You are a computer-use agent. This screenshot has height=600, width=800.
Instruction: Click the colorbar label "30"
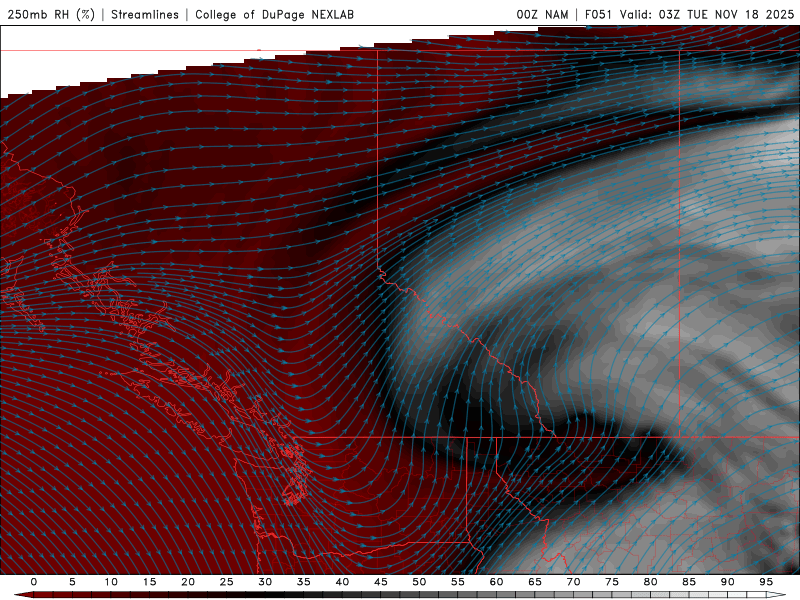265,582
